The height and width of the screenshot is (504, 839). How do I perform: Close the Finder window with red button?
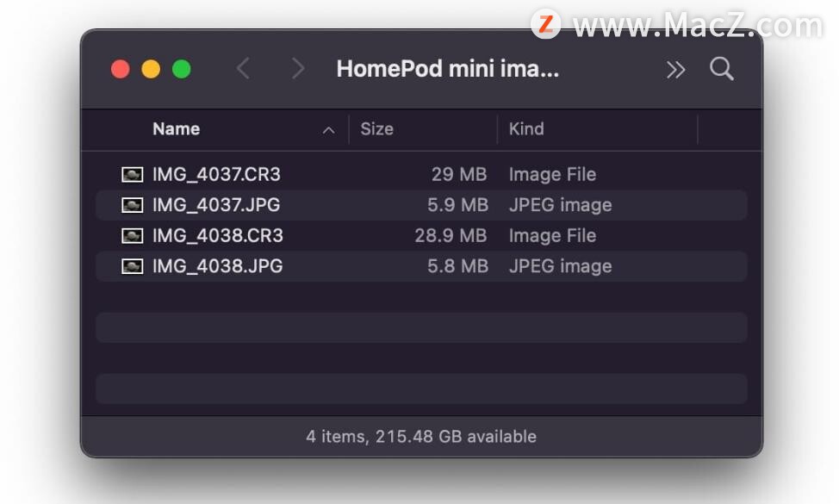coord(121,69)
